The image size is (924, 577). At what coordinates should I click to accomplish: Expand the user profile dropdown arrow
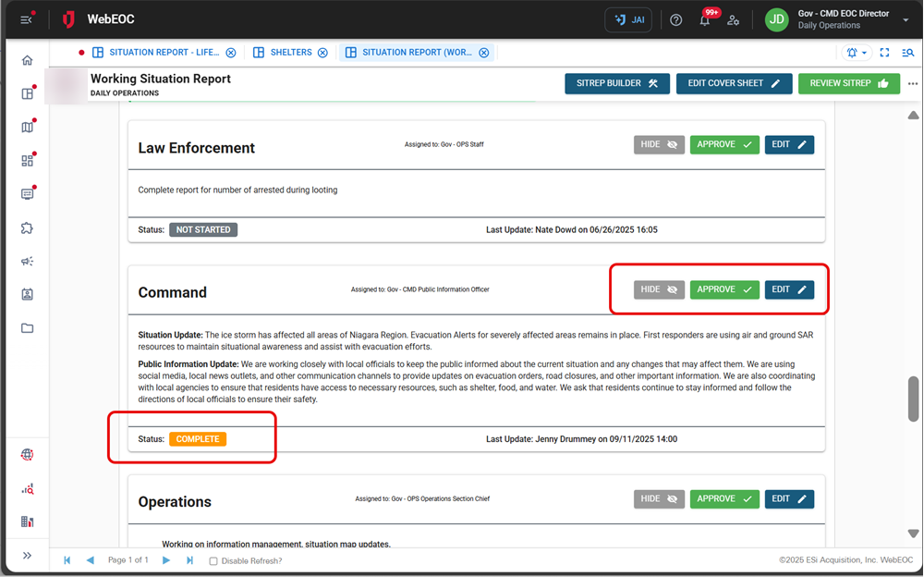click(906, 19)
